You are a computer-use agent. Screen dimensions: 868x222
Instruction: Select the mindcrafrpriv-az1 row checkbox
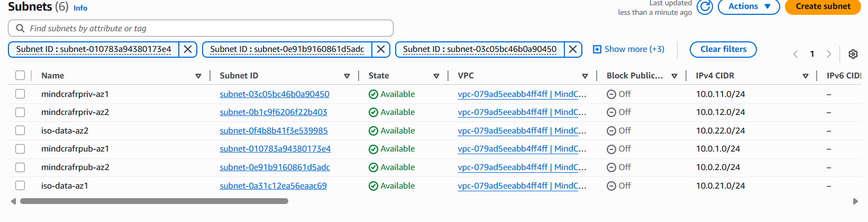(x=20, y=94)
